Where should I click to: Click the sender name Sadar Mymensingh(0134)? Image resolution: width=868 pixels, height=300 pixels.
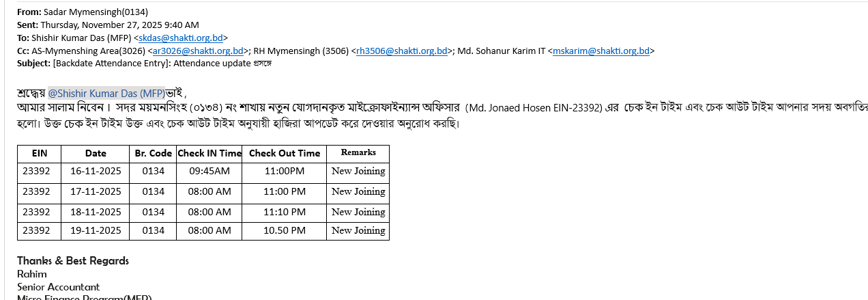coord(96,12)
